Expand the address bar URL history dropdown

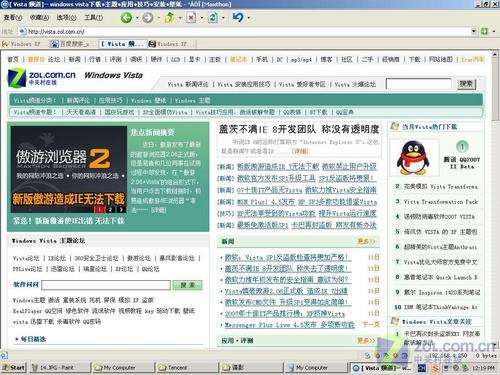click(474, 31)
